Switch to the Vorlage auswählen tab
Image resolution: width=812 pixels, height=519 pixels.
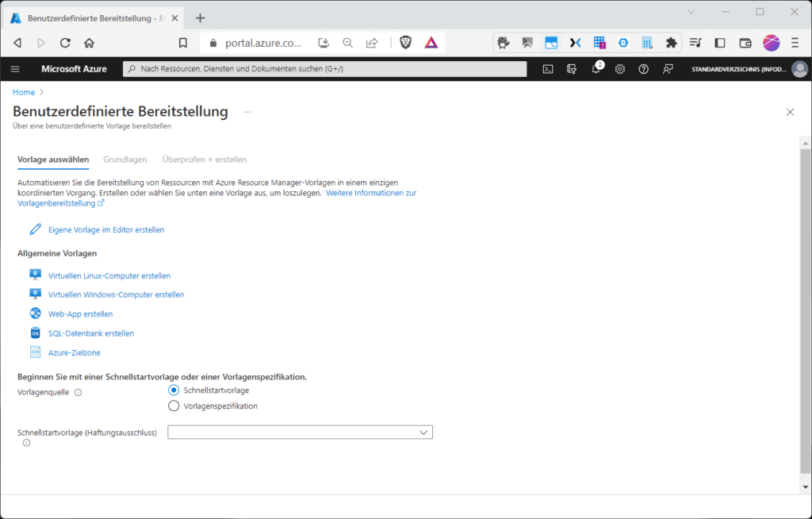click(x=53, y=160)
